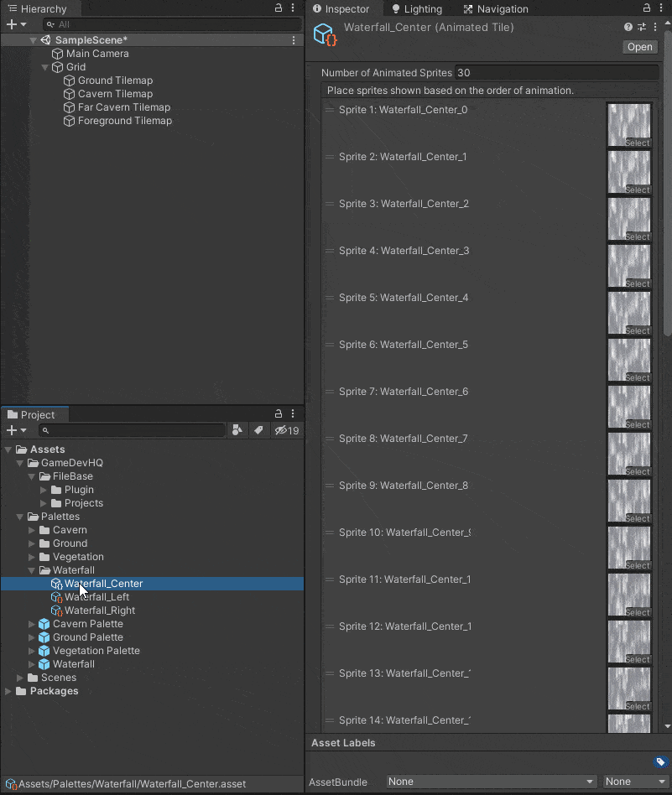The width and height of the screenshot is (672, 795).
Task: Grab the Sprite 4 reorder handle
Action: pos(330,251)
